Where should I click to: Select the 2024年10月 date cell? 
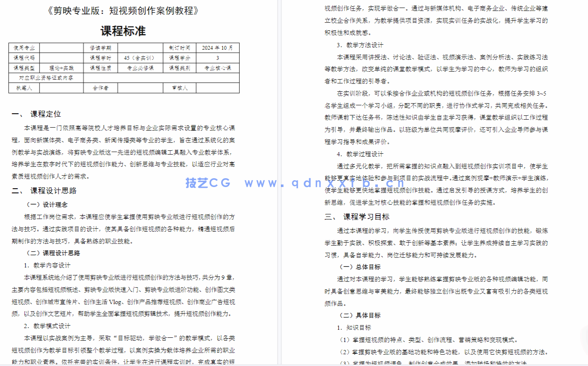click(217, 48)
